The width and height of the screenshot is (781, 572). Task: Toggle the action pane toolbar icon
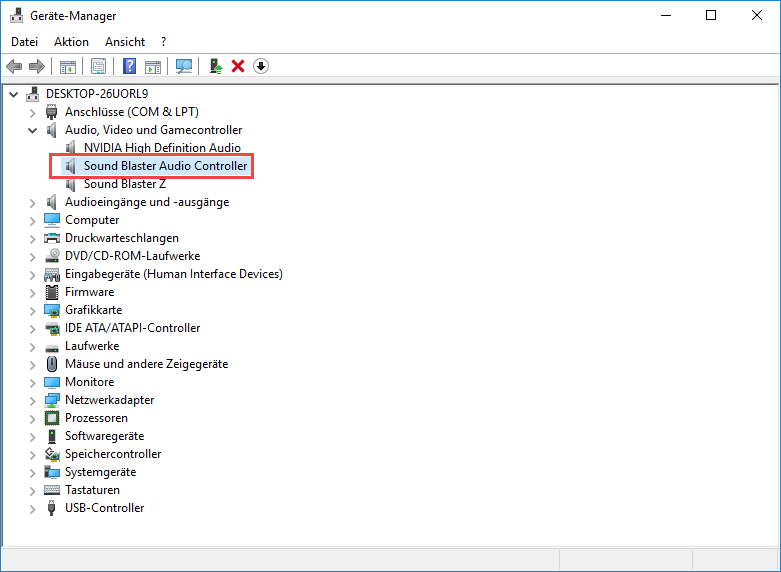point(153,66)
